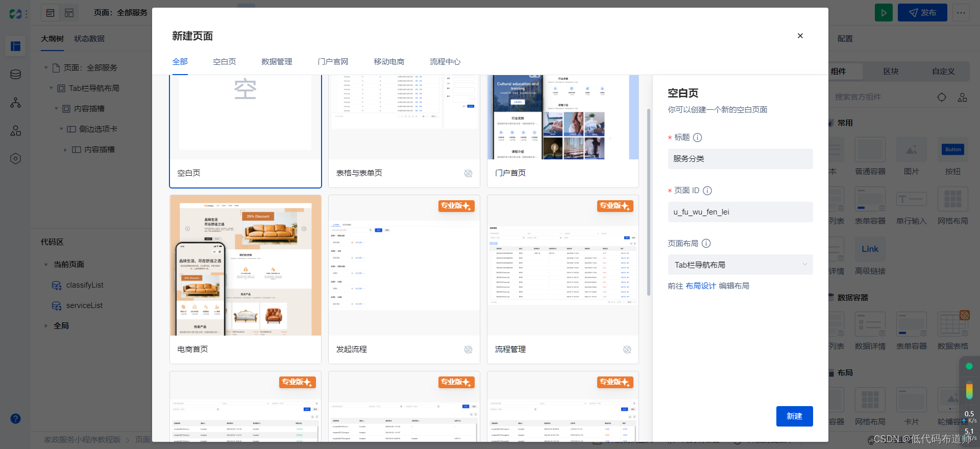Open the workflow branch icon in sidebar

pyautogui.click(x=16, y=103)
